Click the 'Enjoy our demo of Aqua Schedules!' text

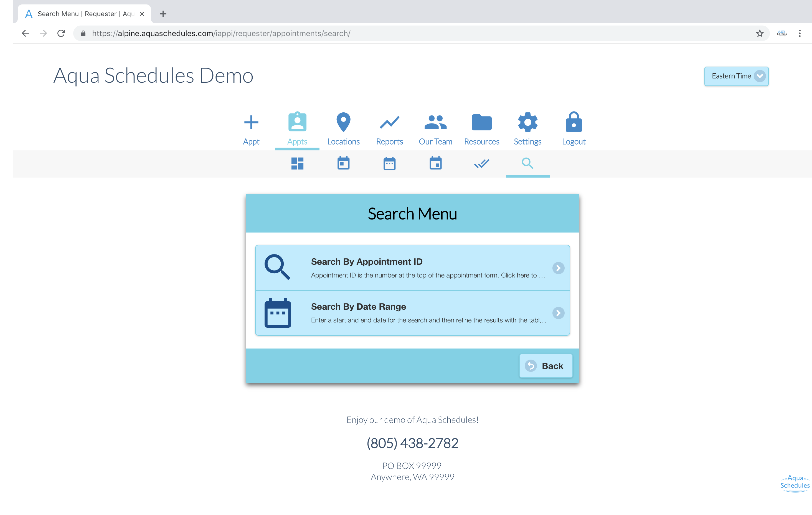point(412,420)
